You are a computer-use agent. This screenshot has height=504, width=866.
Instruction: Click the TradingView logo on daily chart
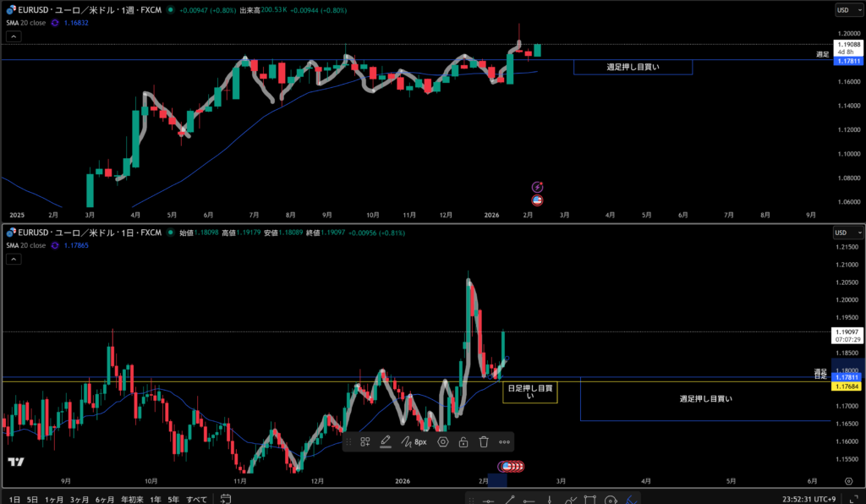click(15, 462)
